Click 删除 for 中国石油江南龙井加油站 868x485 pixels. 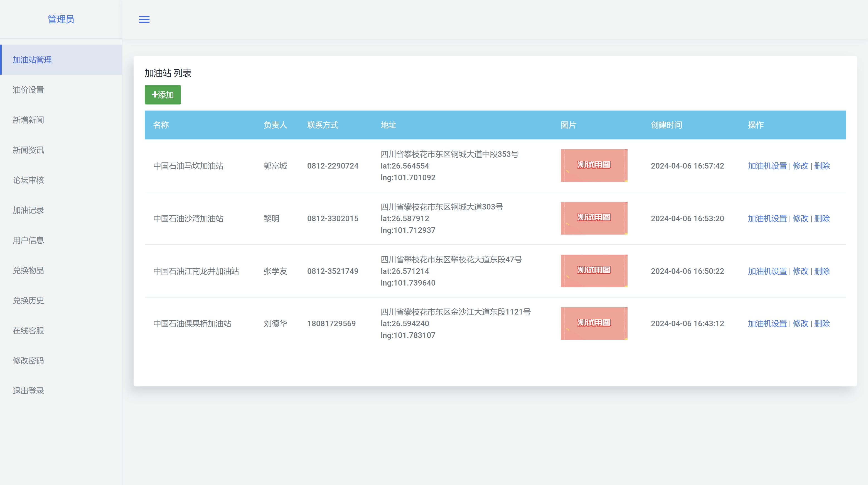822,271
